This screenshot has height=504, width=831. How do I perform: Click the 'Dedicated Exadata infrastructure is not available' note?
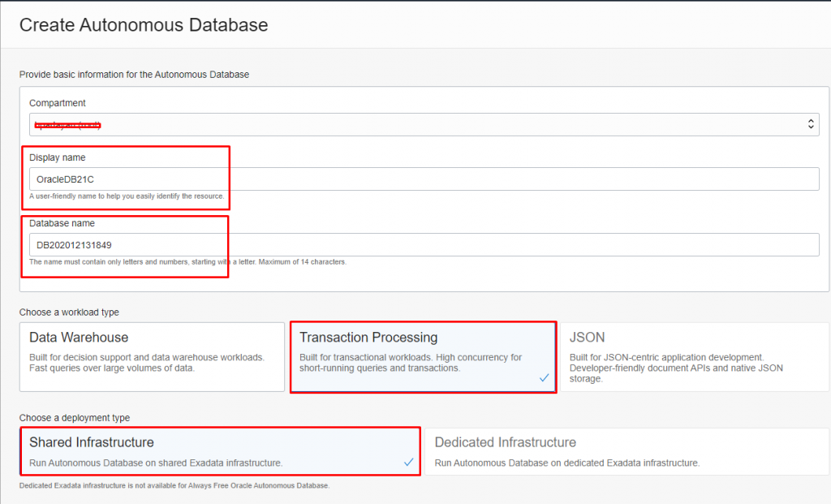tap(174, 485)
